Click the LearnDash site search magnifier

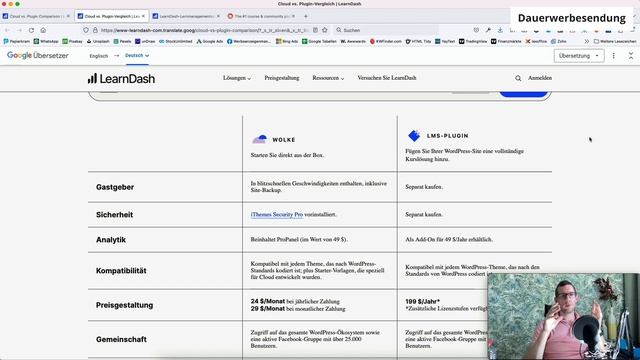click(x=518, y=78)
